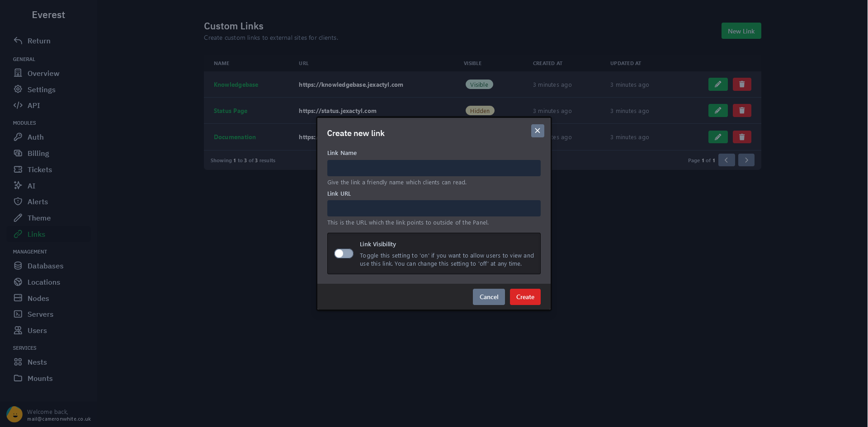This screenshot has height=427, width=868.
Task: Open the Knowledgebase link name
Action: 236,84
